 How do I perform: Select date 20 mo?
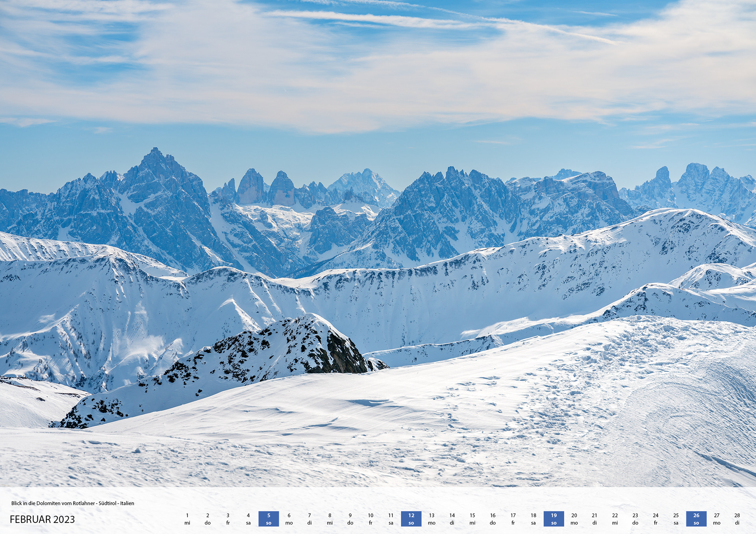[574, 519]
